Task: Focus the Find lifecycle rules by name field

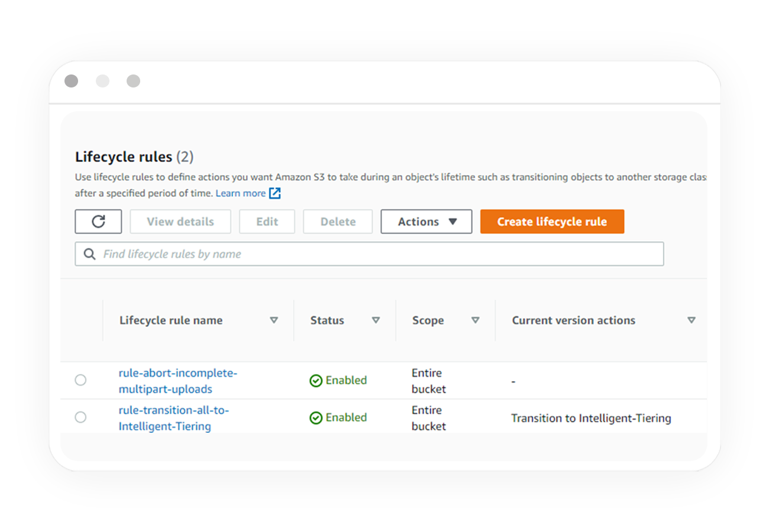Action: pos(369,254)
